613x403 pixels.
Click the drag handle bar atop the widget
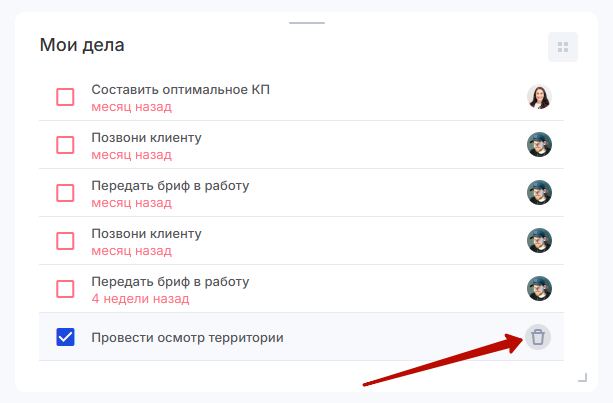point(306,21)
